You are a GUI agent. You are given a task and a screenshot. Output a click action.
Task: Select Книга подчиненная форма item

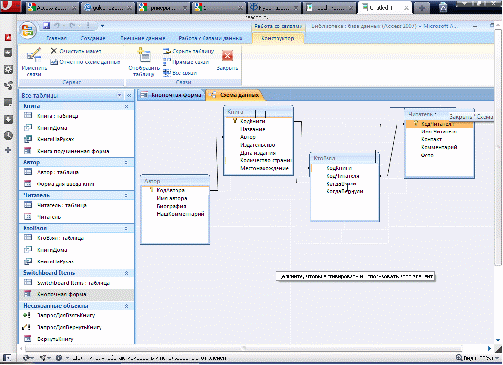click(x=77, y=151)
